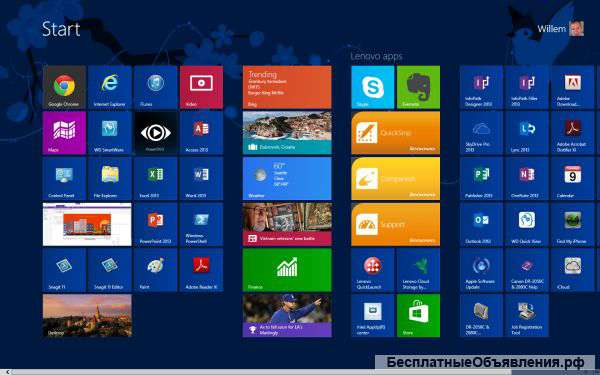The height and width of the screenshot is (375, 600).
Task: Launch InfoPath Filler 2013 tile
Action: tap(527, 87)
